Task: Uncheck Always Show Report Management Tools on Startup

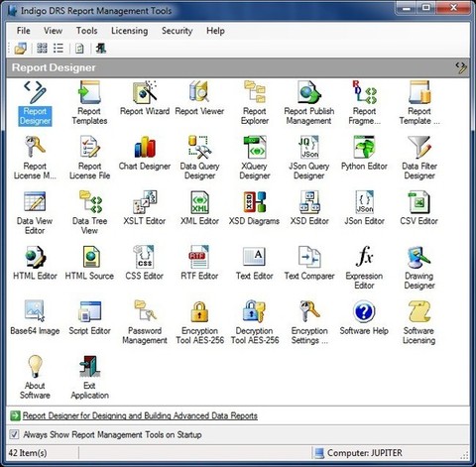Action: click(x=14, y=434)
